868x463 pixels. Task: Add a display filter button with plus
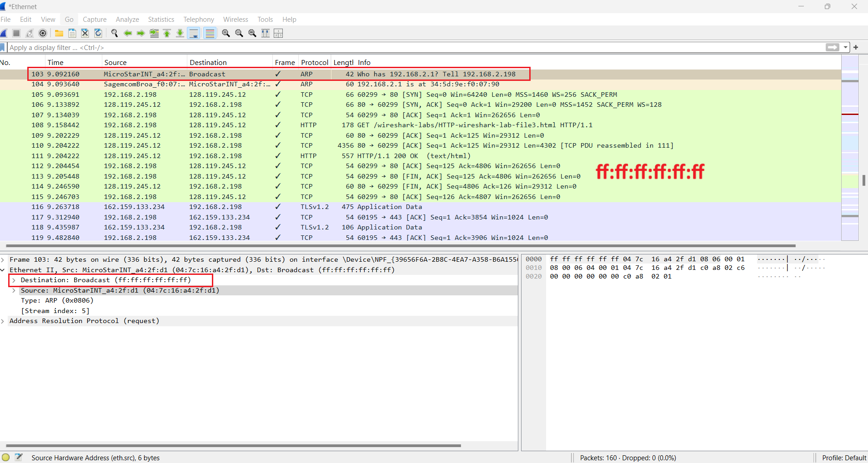click(856, 47)
